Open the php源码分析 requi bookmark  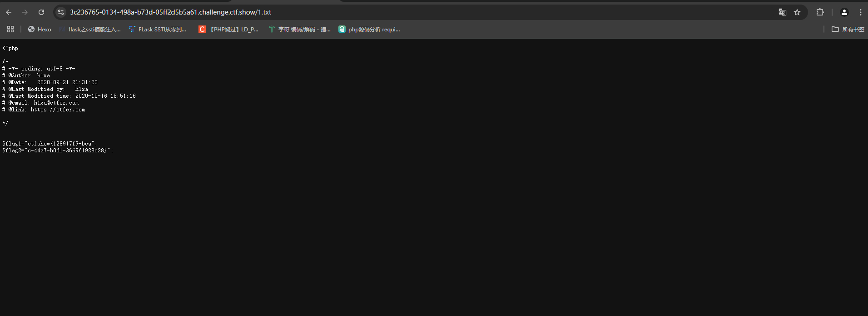coord(369,29)
